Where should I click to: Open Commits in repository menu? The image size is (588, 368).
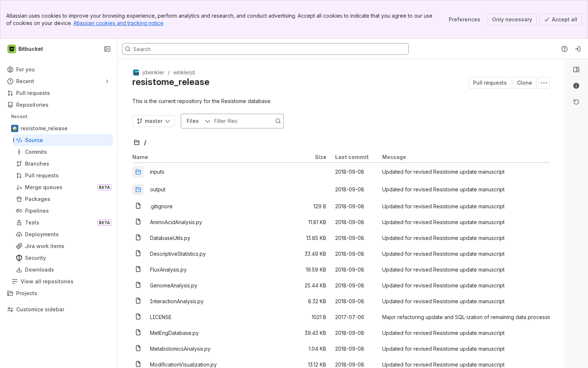click(63, 152)
